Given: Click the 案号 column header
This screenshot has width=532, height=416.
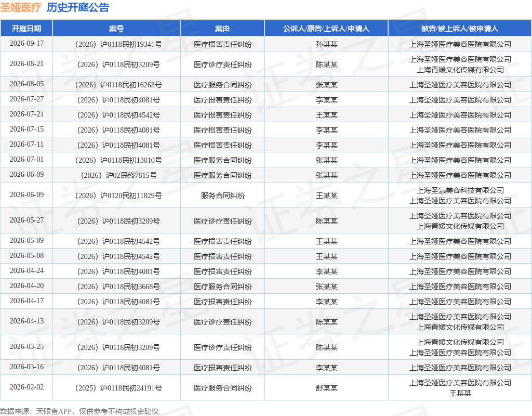Looking at the screenshot, I should pos(116,29).
